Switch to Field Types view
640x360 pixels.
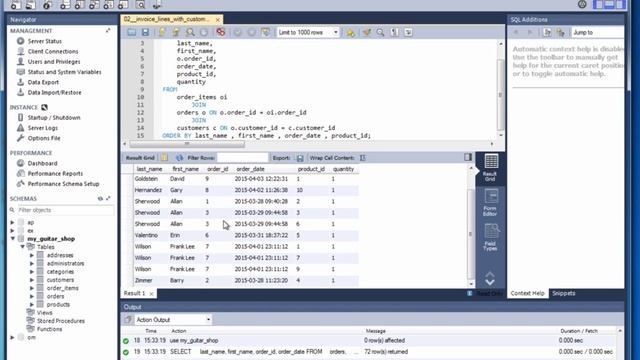(490, 238)
